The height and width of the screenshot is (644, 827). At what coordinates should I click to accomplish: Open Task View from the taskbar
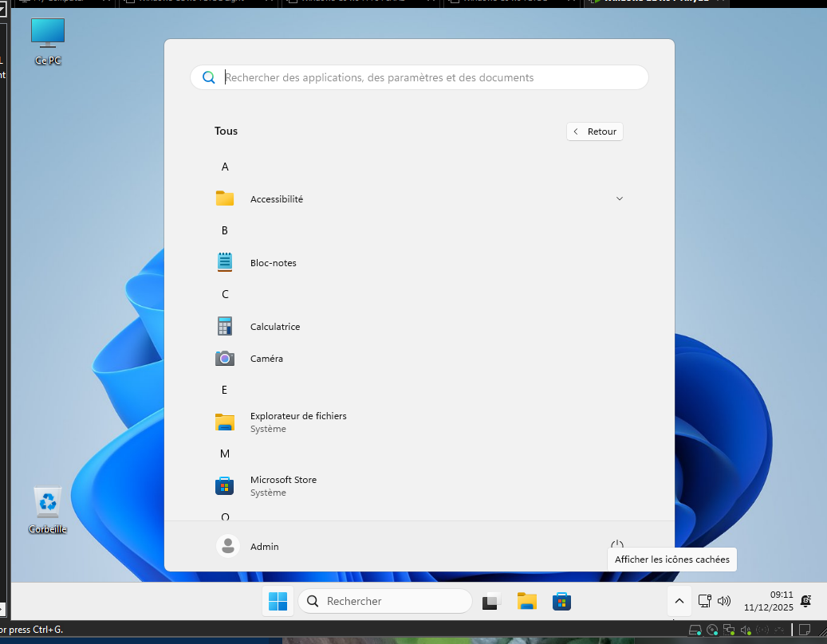click(490, 602)
